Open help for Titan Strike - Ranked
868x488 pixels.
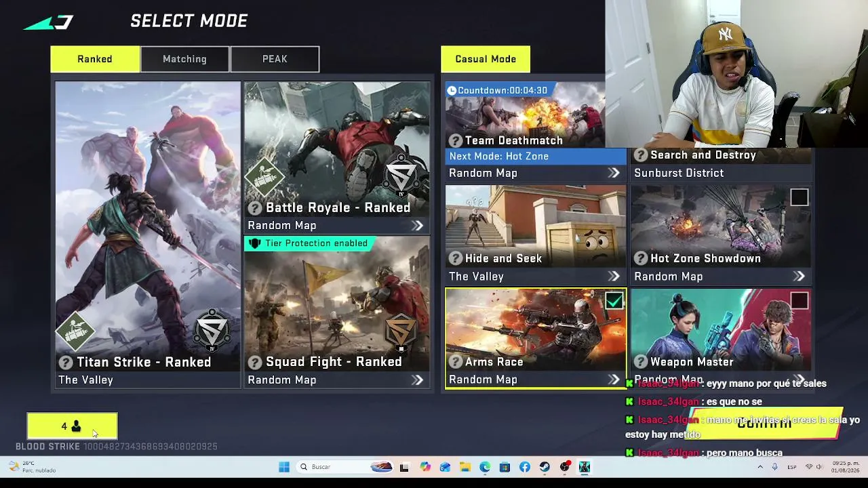click(x=66, y=363)
